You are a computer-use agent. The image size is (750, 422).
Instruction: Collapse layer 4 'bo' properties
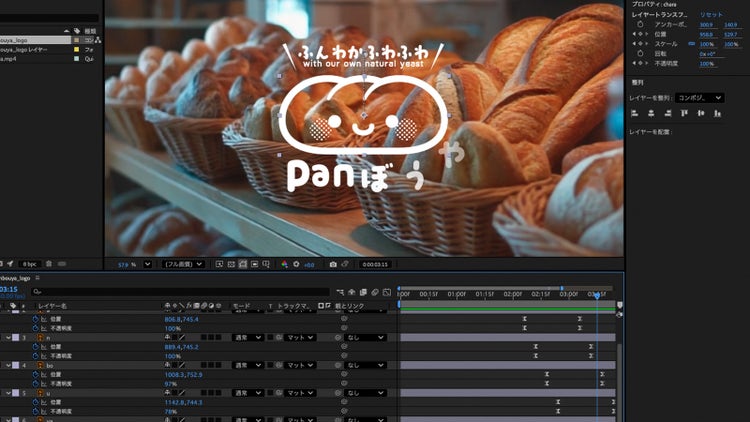pyautogui.click(x=8, y=366)
